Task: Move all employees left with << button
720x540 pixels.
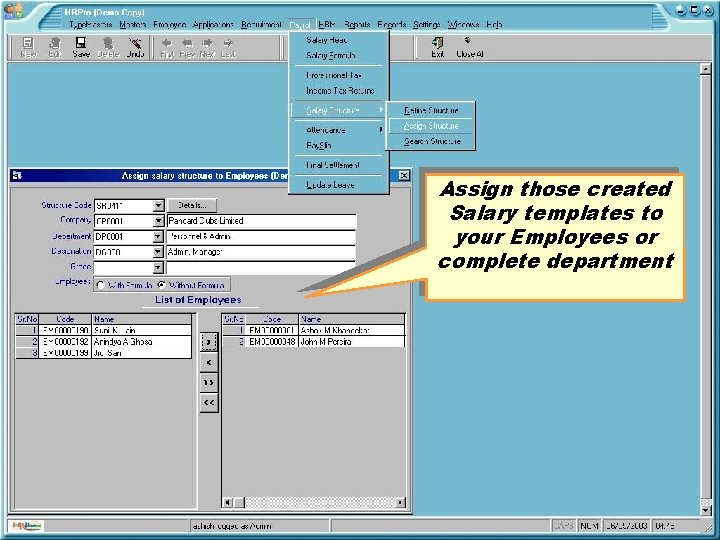Action: coord(208,403)
